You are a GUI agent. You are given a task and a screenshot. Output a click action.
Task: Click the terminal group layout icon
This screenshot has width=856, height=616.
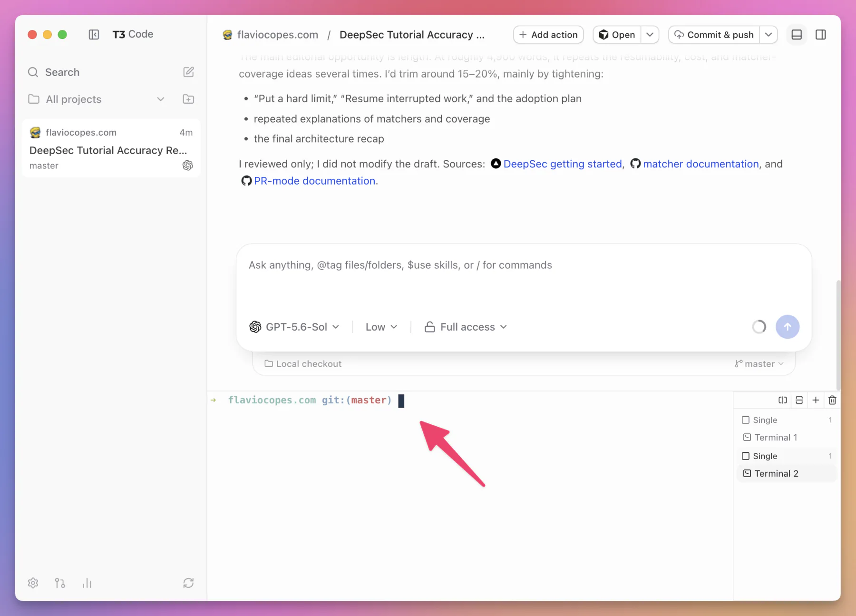[799, 400]
